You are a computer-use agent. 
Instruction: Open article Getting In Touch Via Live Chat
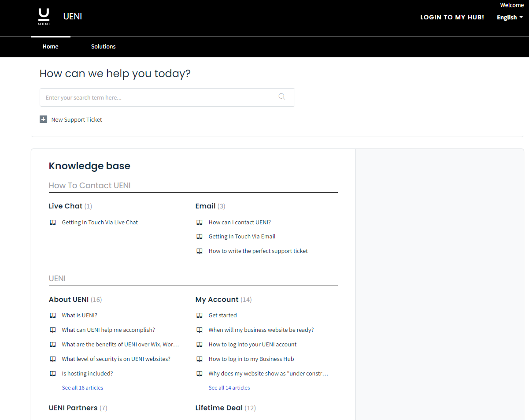100,223
